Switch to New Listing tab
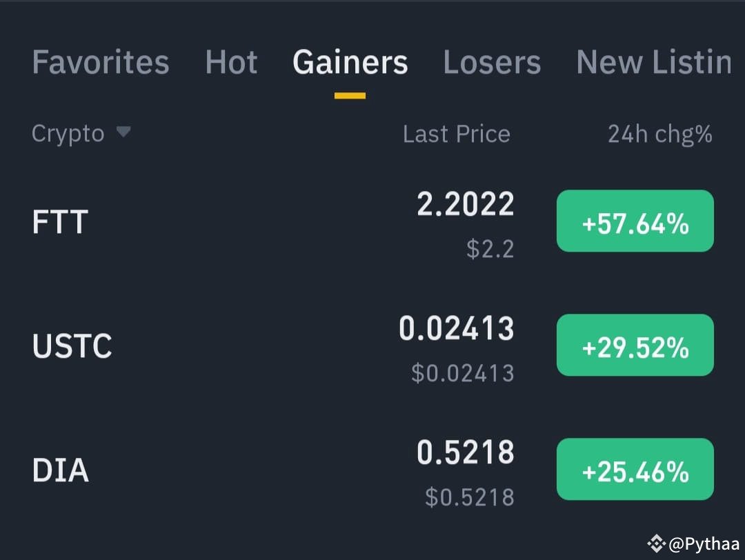The width and height of the screenshot is (745, 560). (654, 62)
